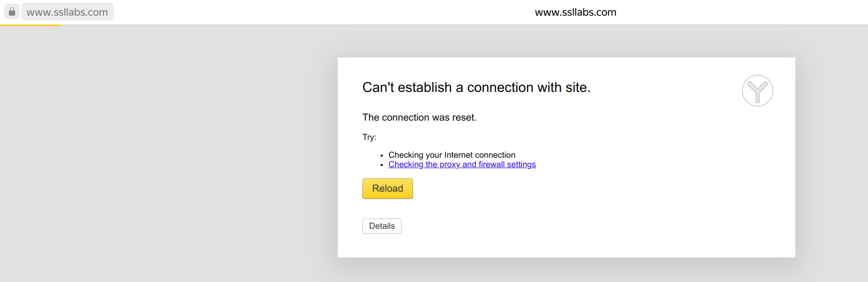Click the centered www.ssllabs.com page title
Screen dimensions: 868x282
(x=575, y=12)
